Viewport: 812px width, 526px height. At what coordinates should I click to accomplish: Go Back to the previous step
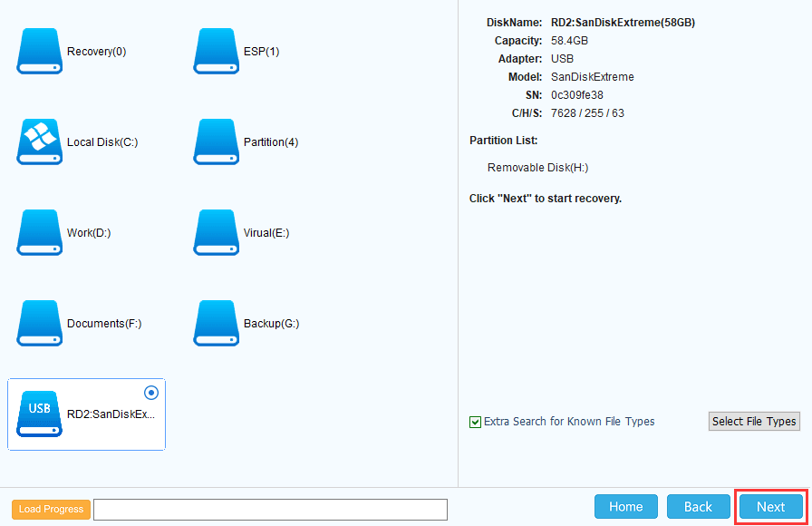click(698, 507)
